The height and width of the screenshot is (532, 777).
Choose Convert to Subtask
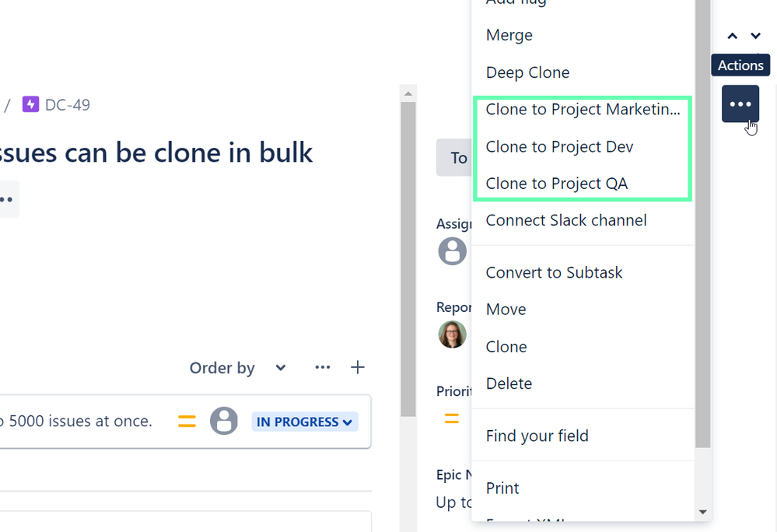coord(554,272)
